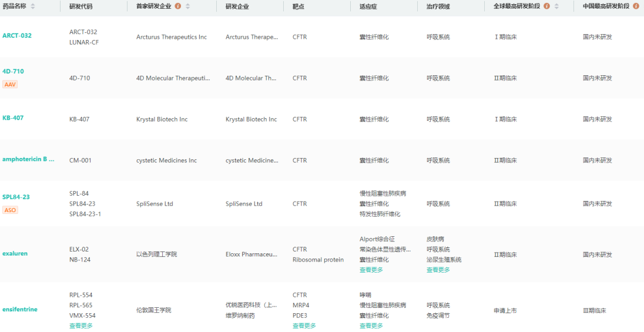
Task: Sort table by 药品名称 column arrows
Action: 33,6
